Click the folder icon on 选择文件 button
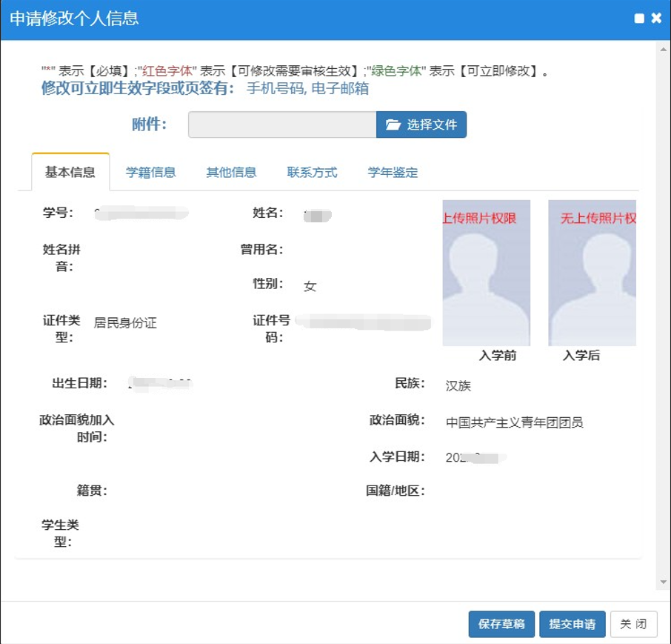671x644 pixels. coord(393,125)
